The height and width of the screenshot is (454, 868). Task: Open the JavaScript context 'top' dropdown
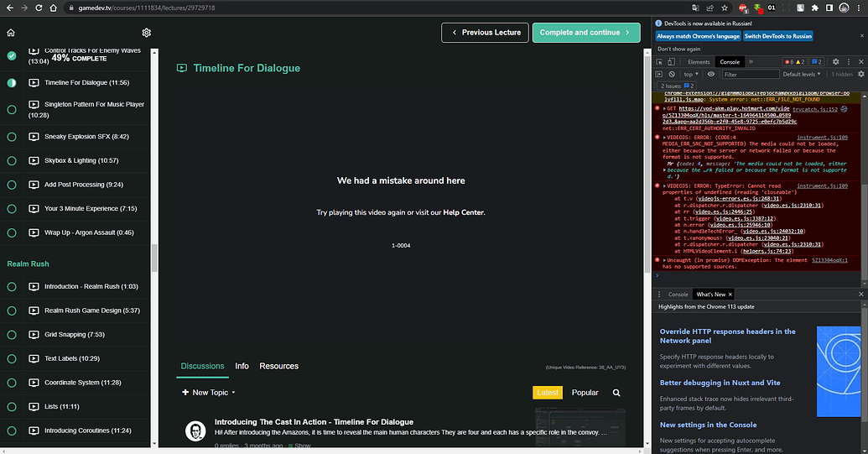(x=691, y=74)
